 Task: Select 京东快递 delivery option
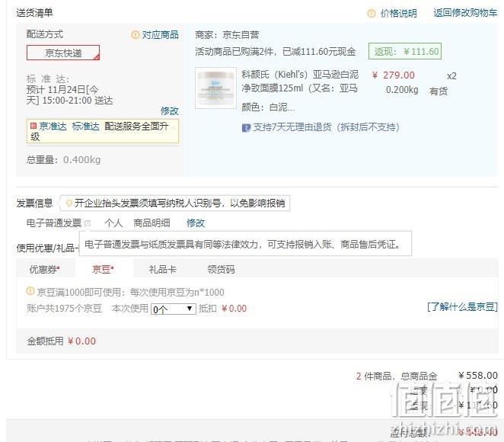tap(63, 53)
